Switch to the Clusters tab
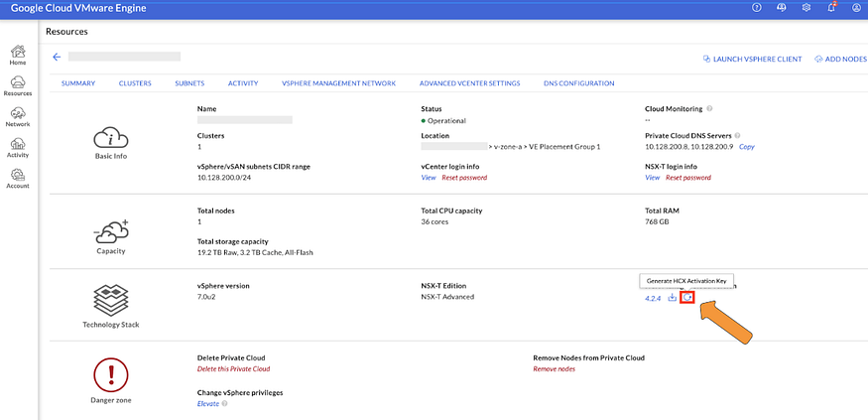Image resolution: width=868 pixels, height=420 pixels. [135, 83]
